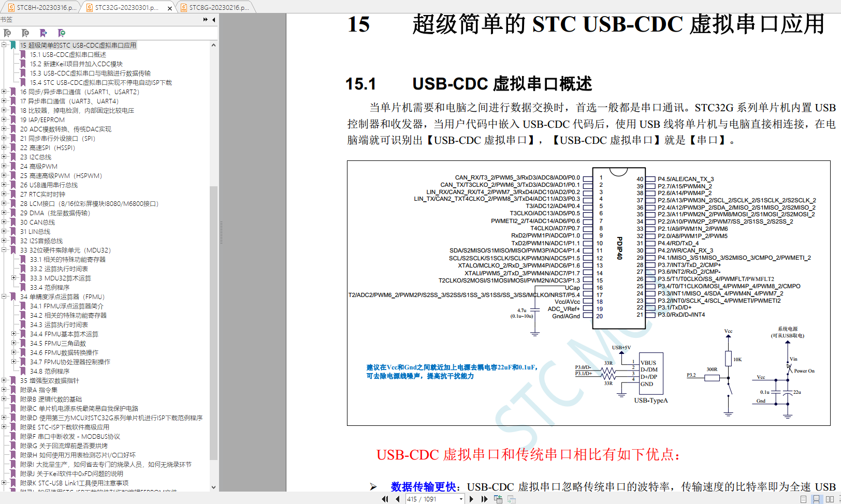Click the bookmarks panel scrollbar down arrow

pos(214,487)
